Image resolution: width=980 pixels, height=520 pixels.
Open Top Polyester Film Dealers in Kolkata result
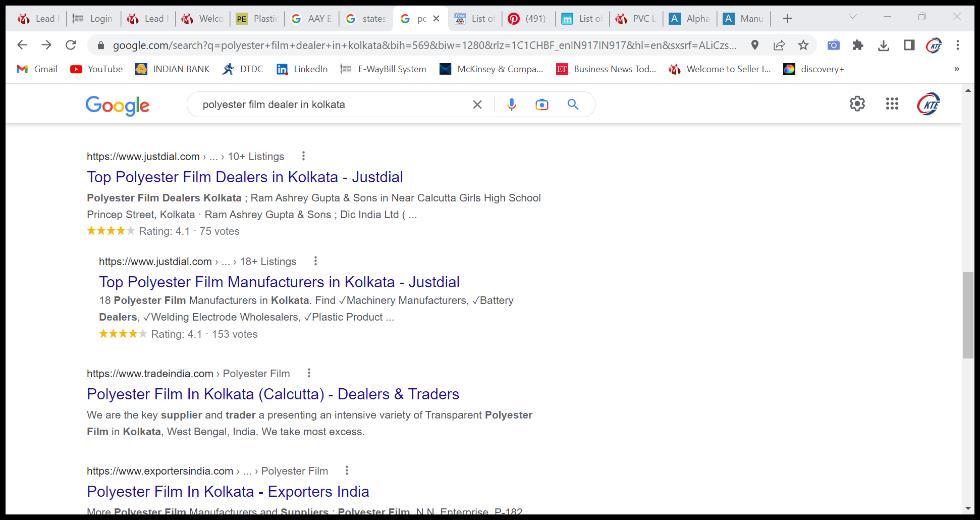[244, 177]
